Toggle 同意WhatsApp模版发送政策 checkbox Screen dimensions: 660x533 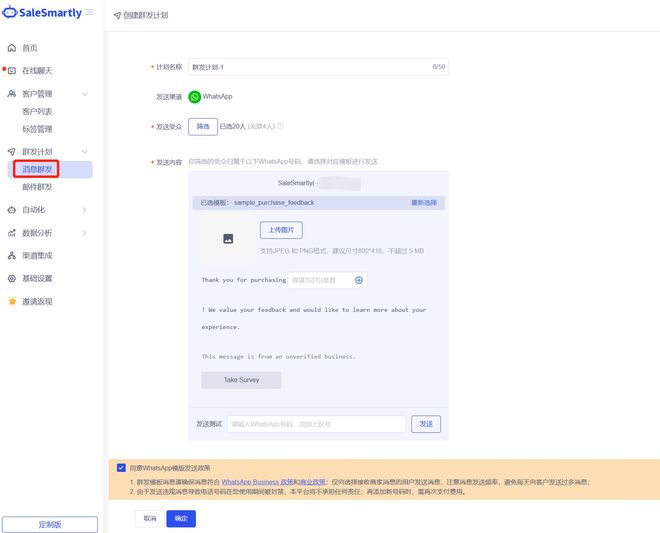121,467
